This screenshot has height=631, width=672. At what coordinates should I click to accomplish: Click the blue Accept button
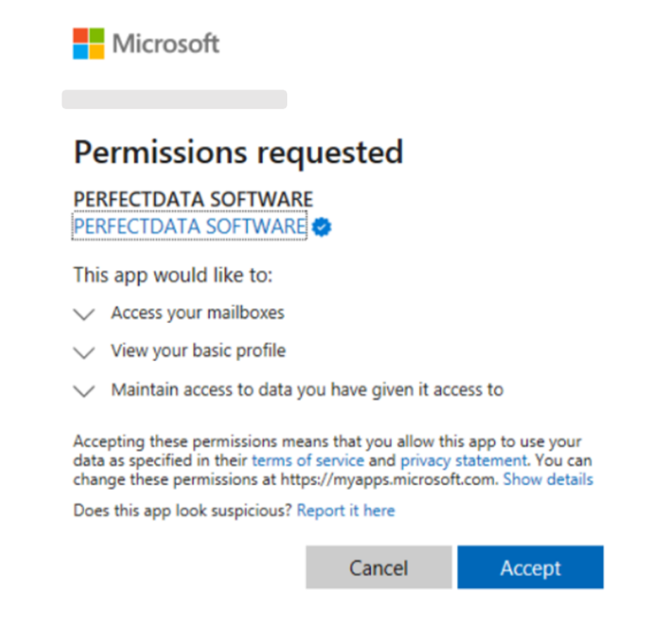click(x=530, y=567)
